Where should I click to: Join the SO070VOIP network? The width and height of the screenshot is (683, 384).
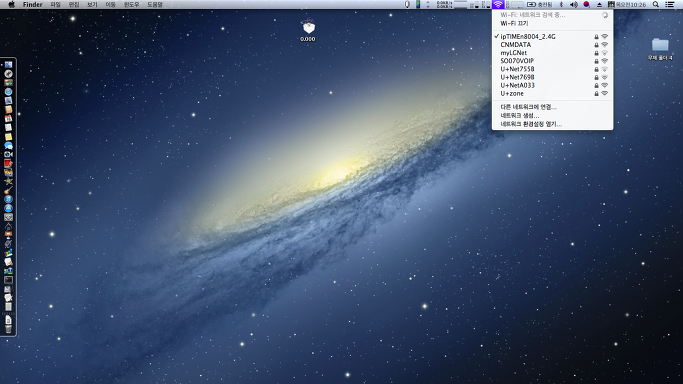coord(552,61)
